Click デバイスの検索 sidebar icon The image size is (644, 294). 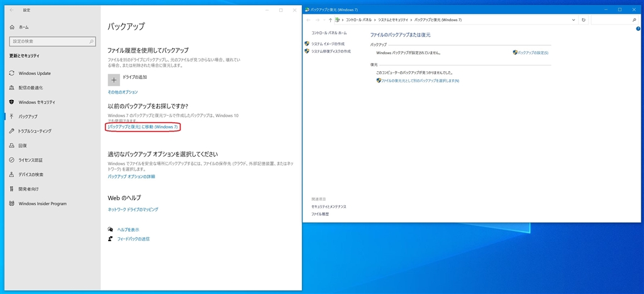coord(12,174)
